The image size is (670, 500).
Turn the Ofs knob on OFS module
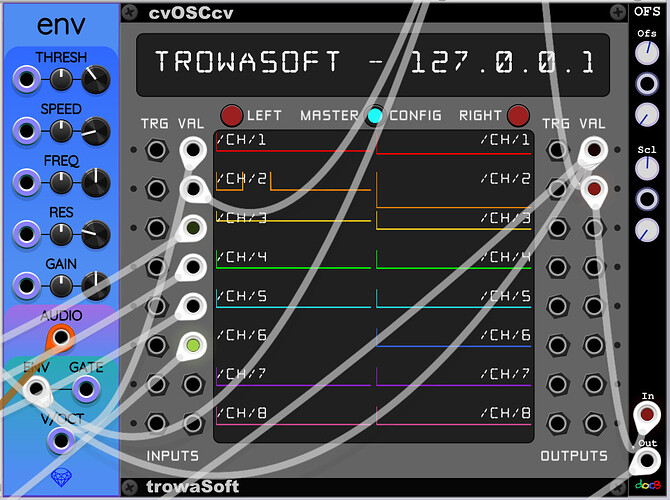point(647,53)
